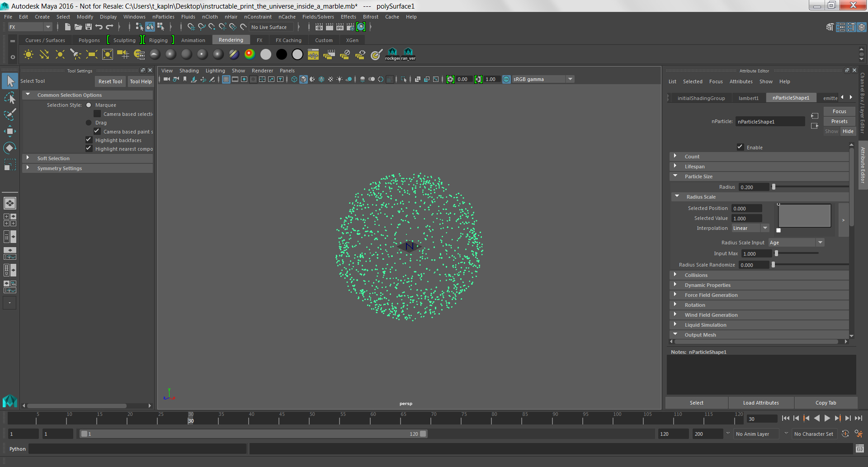Toggle the Camera based selection checkbox
Screen dimensions: 868x467
(97, 114)
